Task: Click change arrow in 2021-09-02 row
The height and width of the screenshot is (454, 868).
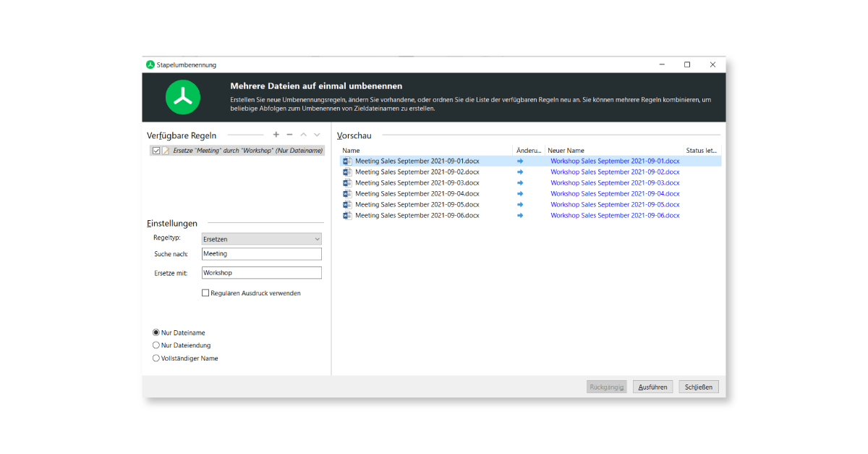Action: [x=520, y=172]
